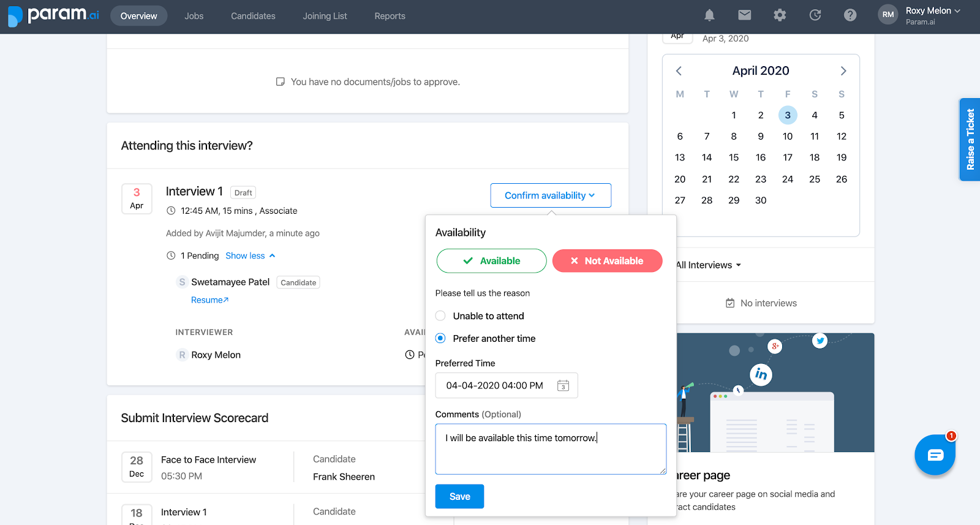This screenshot has width=980, height=525.
Task: Select April 15 in the calendar
Action: (734, 157)
